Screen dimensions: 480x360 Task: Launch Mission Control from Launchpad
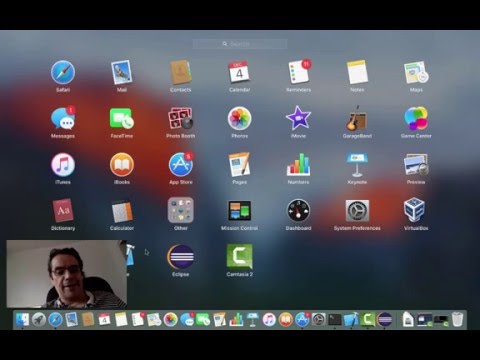click(239, 211)
